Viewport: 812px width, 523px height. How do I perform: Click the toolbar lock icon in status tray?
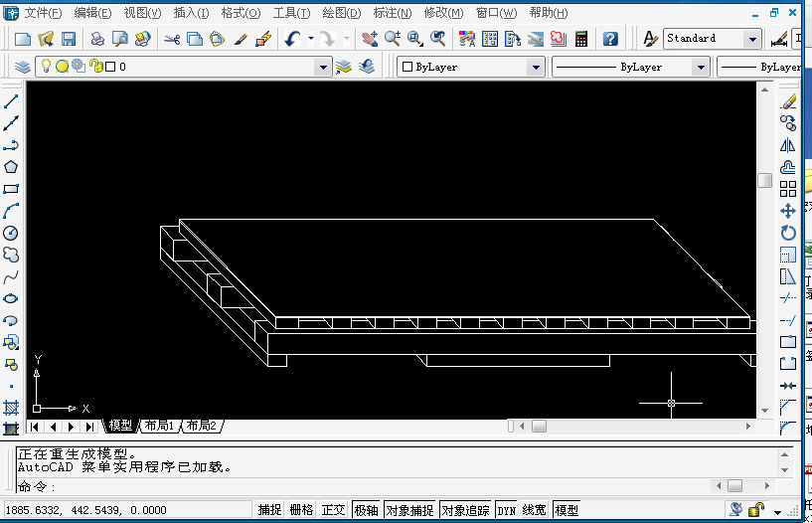[x=756, y=509]
